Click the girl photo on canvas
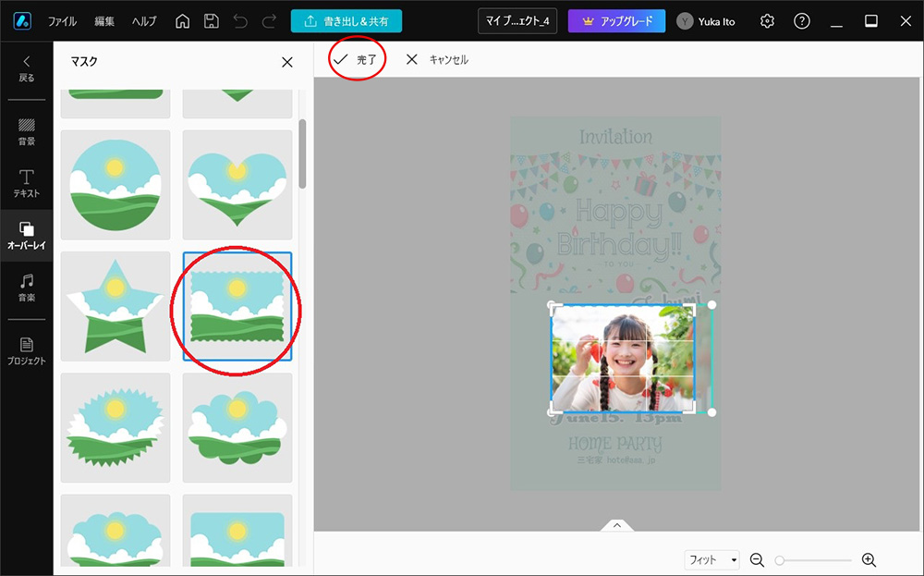924x576 pixels. click(623, 359)
